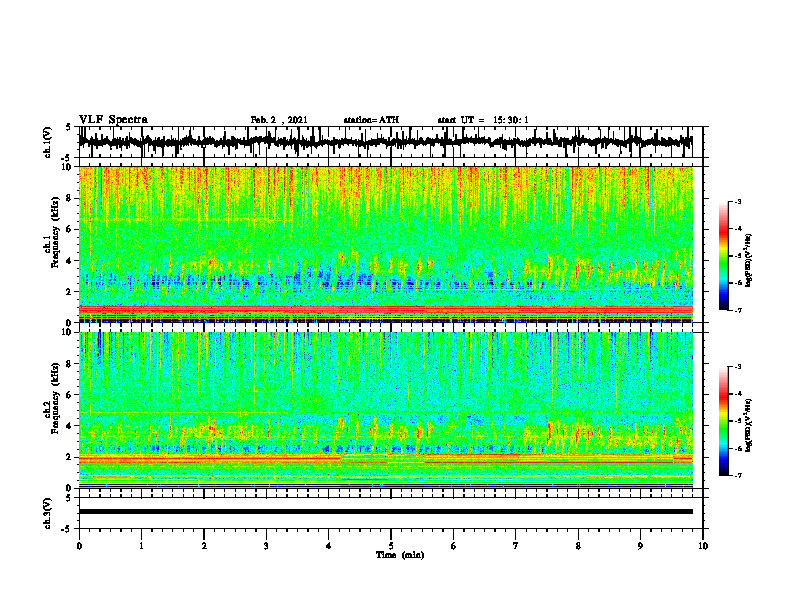Click the ch.2 spectrogram color scale bar
The width and height of the screenshot is (792, 612).
tap(723, 421)
